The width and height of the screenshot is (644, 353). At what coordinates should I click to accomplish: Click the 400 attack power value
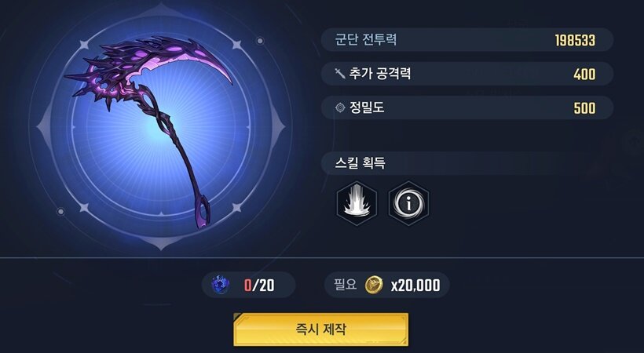(x=584, y=75)
